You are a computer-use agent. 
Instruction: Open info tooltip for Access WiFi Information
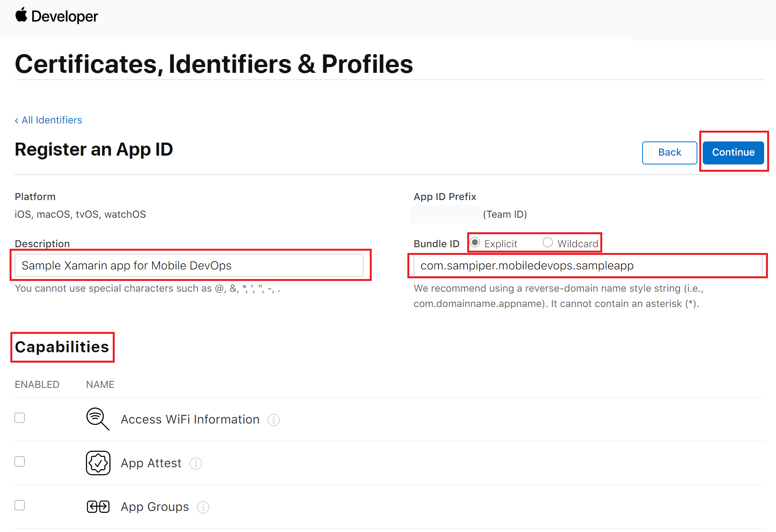273,420
